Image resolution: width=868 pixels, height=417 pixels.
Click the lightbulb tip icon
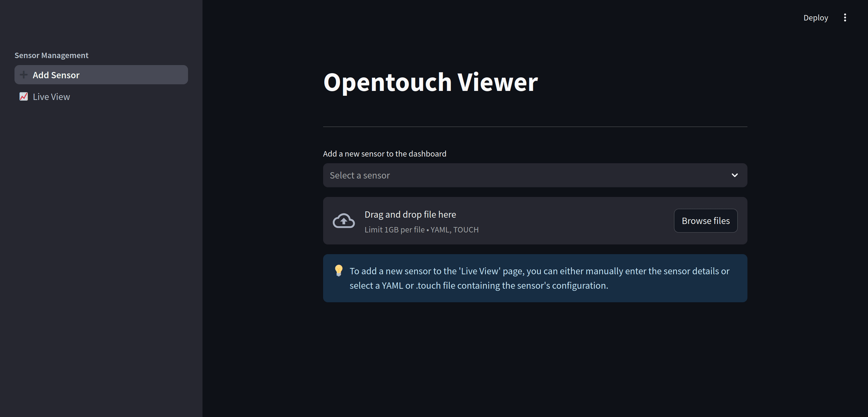pos(339,270)
